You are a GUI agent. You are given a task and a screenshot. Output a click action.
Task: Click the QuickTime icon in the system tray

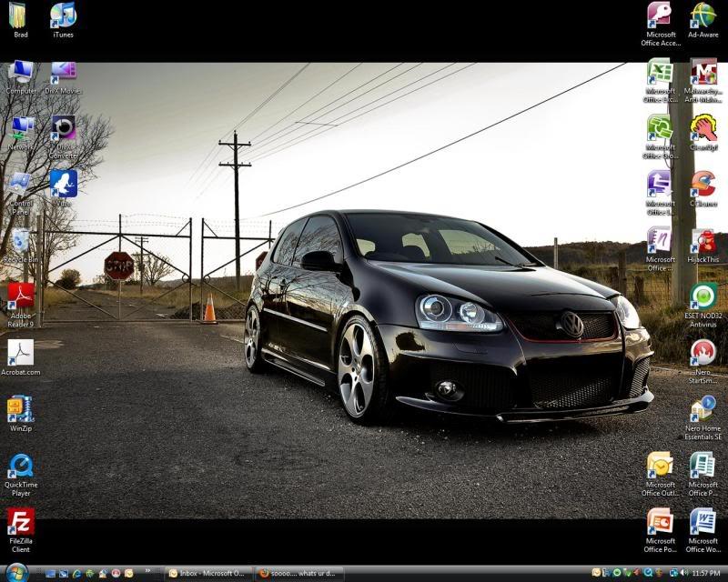[648, 573]
